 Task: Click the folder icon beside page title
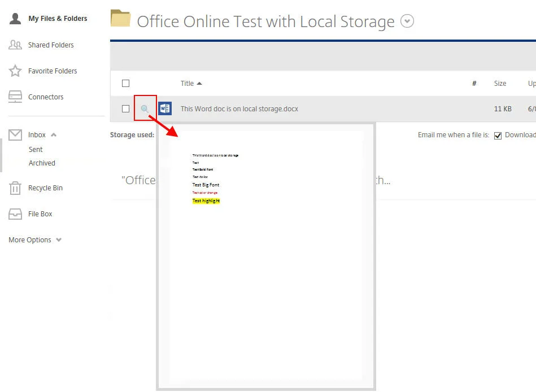pyautogui.click(x=121, y=19)
